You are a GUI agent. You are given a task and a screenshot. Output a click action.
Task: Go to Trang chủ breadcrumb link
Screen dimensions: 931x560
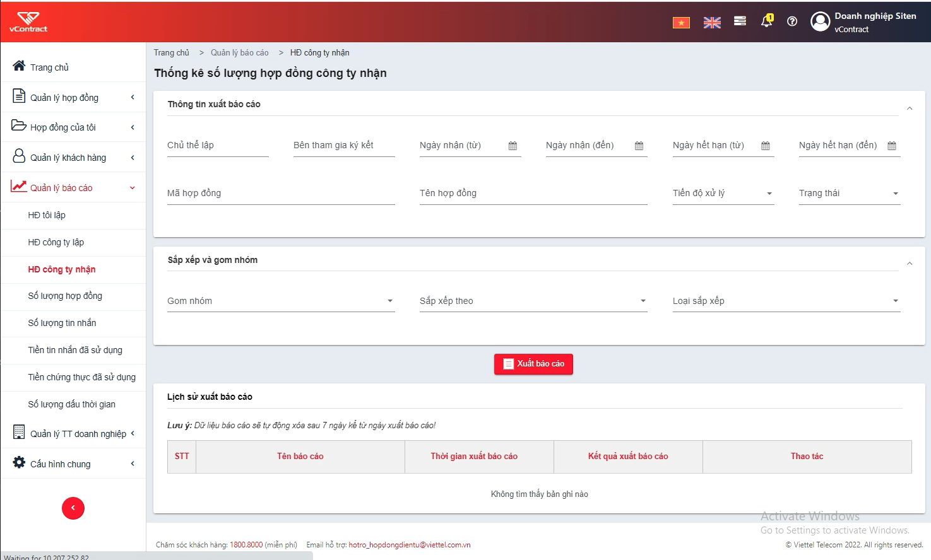click(x=172, y=53)
